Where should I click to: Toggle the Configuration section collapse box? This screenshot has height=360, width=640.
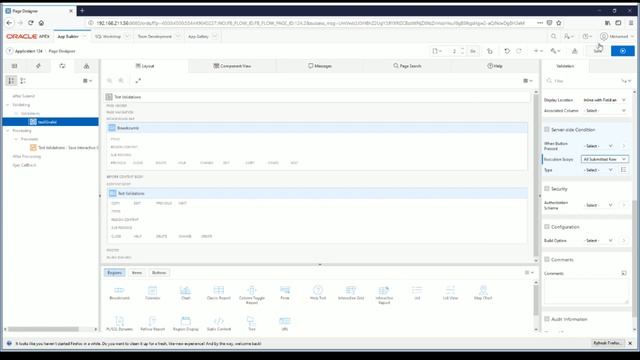pos(547,227)
